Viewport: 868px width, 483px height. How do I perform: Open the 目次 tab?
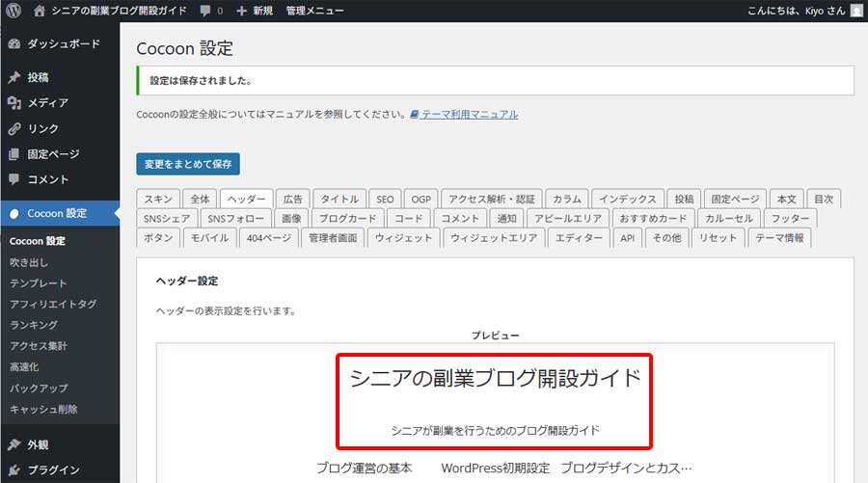[x=824, y=200]
